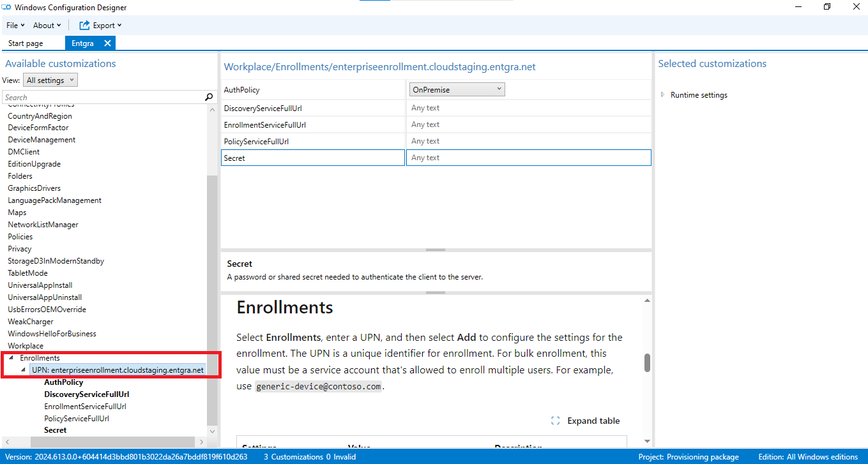Click Edition: All Windows editions status

tap(808, 457)
